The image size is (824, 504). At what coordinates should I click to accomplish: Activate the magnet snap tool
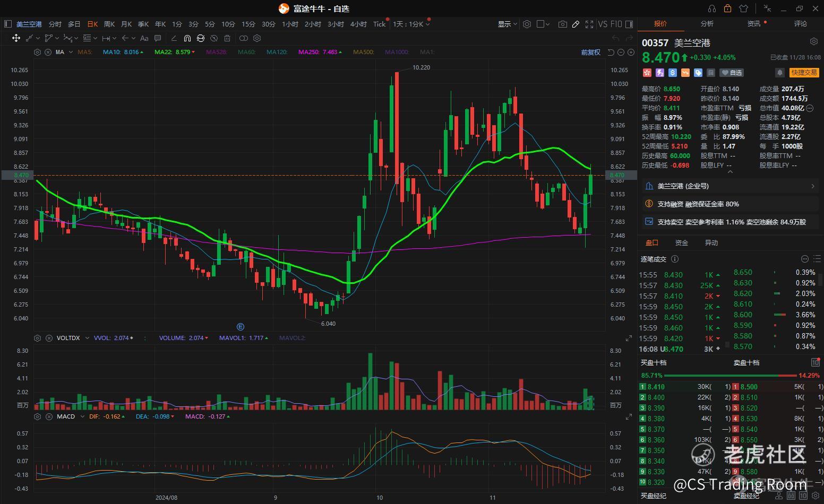(x=187, y=38)
